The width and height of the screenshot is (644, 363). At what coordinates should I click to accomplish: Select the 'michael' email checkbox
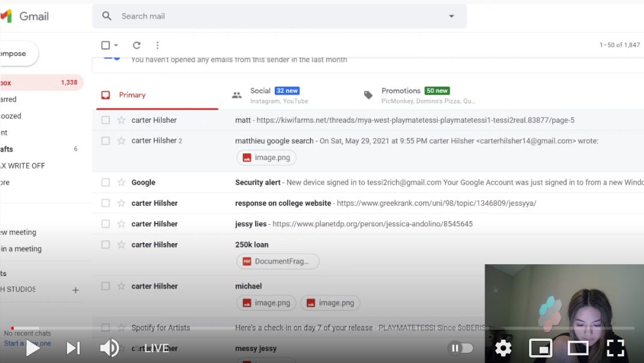(x=105, y=286)
